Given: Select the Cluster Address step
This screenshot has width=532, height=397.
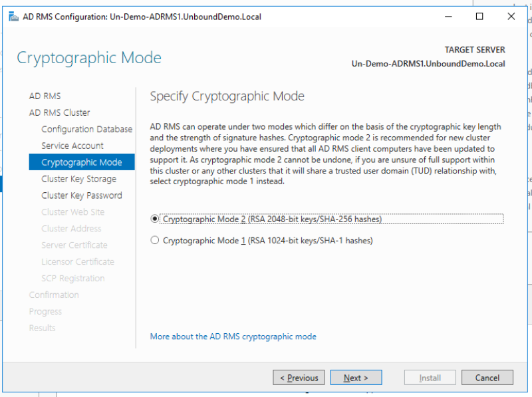Looking at the screenshot, I should (71, 229).
